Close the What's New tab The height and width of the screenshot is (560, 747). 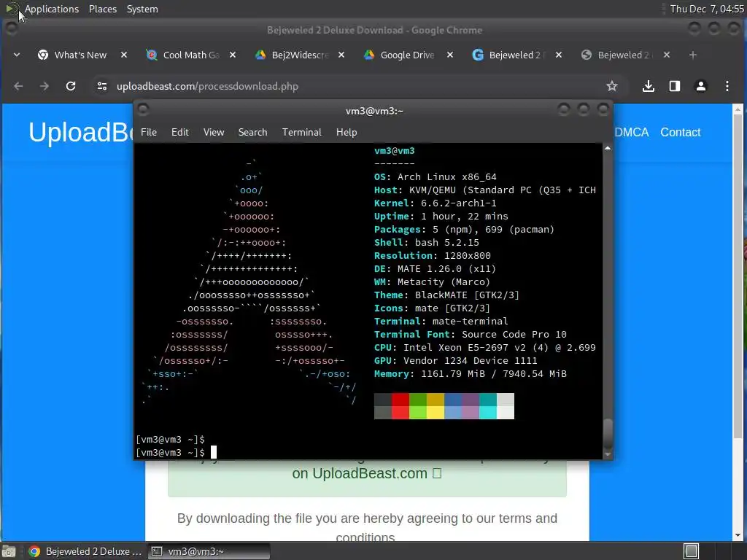pyautogui.click(x=124, y=55)
